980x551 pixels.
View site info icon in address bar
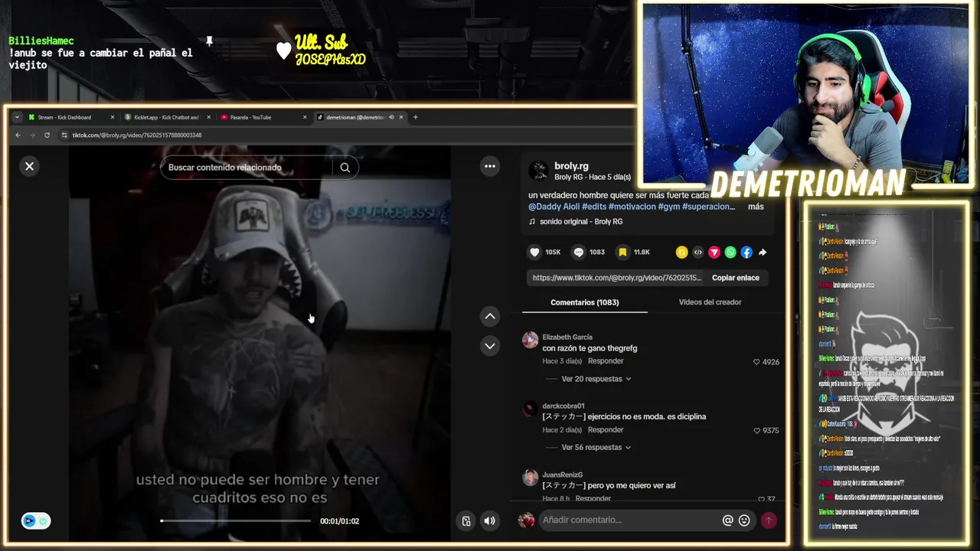click(65, 135)
